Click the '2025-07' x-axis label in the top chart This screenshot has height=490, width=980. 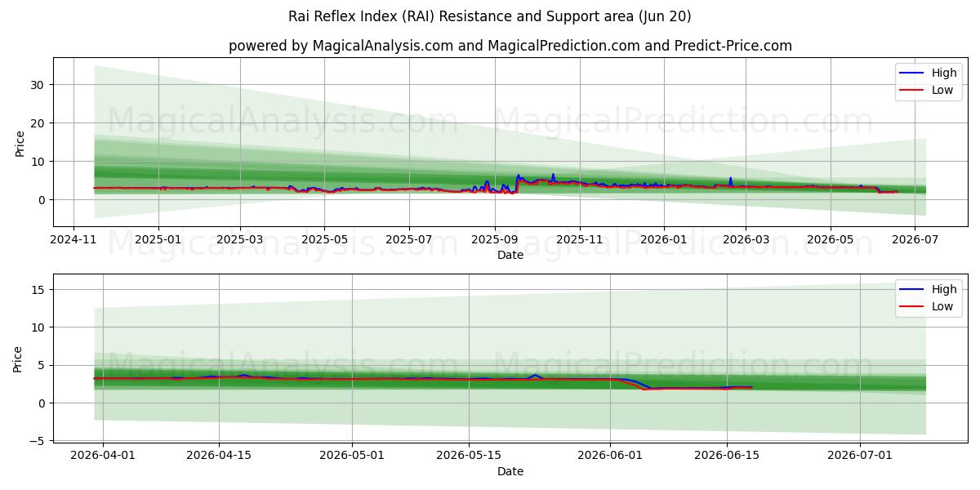tap(408, 241)
